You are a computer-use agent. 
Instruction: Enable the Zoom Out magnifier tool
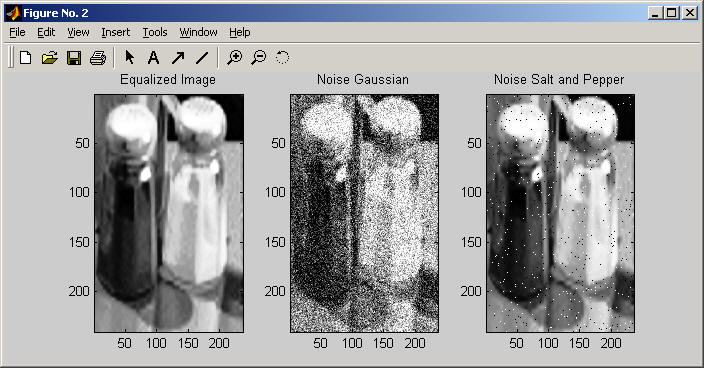[259, 57]
